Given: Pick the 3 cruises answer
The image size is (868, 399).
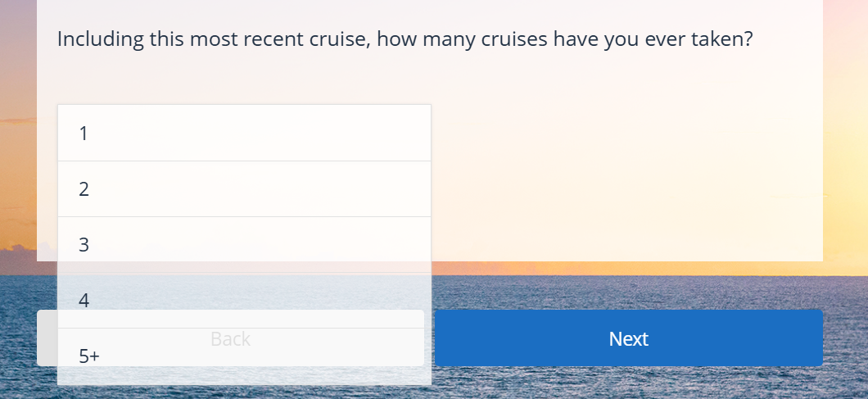Looking at the screenshot, I should (x=244, y=244).
